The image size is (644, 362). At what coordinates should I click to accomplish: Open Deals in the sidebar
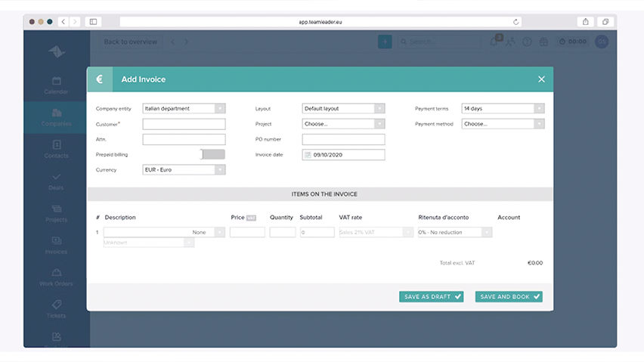[56, 181]
